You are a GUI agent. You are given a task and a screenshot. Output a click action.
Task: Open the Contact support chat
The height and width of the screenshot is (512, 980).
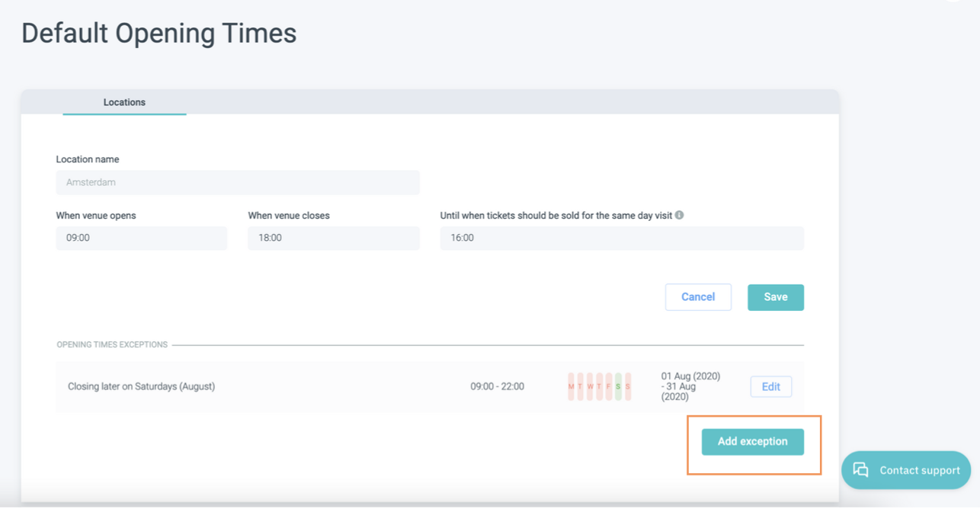(906, 470)
